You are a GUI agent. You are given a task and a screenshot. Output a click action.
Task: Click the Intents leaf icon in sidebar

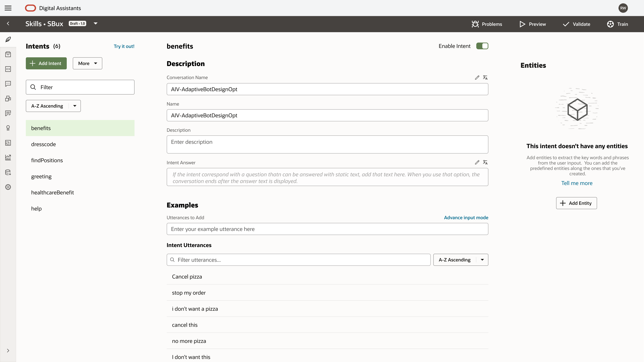click(x=8, y=40)
